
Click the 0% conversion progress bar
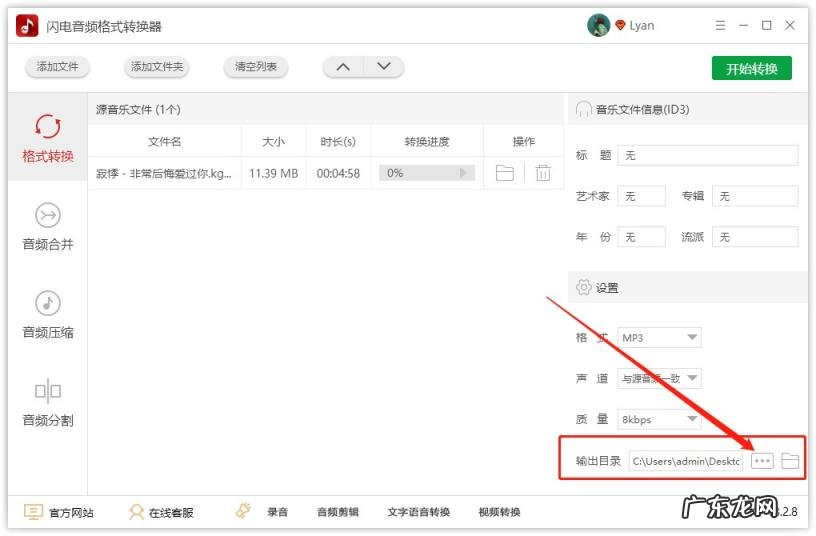point(427,173)
